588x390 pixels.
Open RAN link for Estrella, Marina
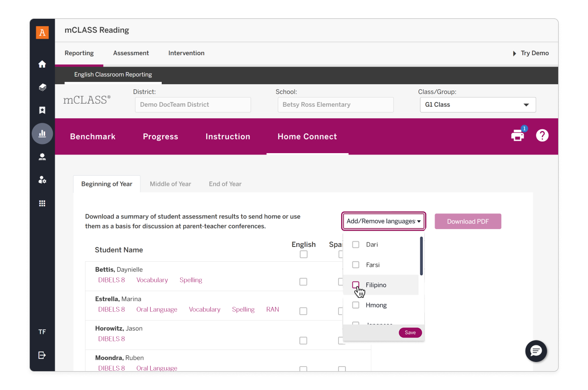[x=273, y=310]
